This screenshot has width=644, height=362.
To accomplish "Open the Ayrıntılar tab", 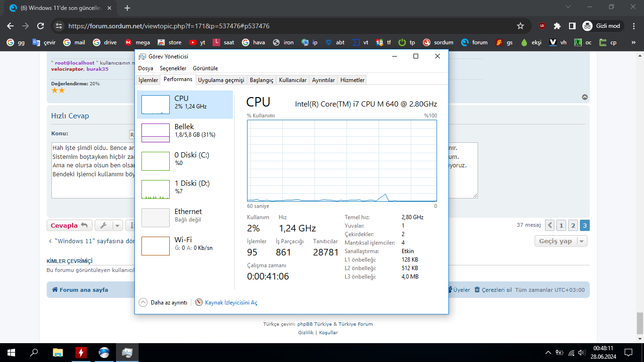I will pos(323,80).
